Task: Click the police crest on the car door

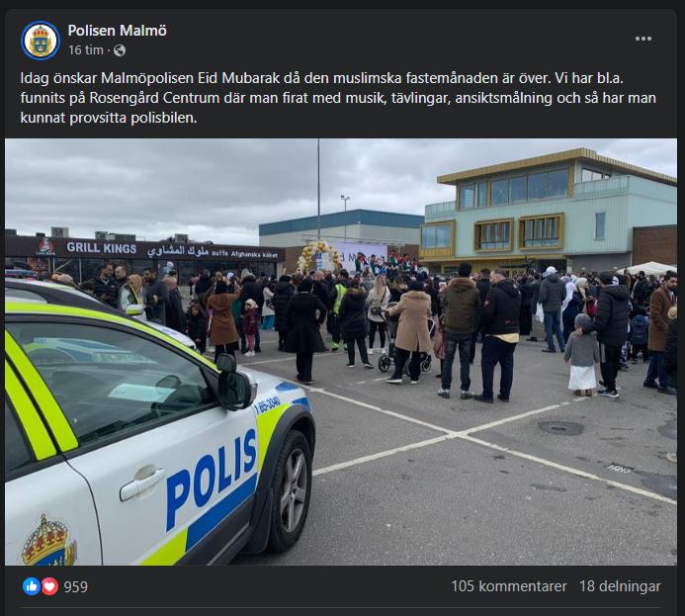Action: click(x=49, y=541)
